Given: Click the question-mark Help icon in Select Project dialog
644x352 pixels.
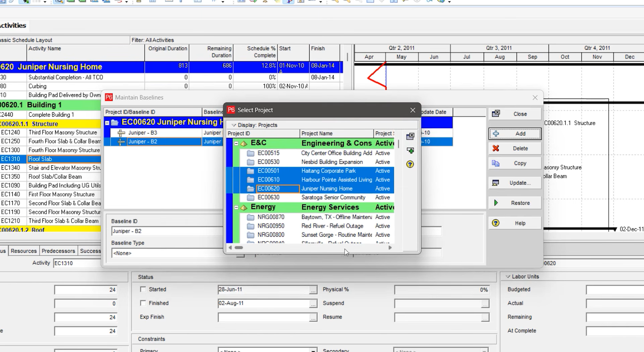Looking at the screenshot, I should coord(410,164).
